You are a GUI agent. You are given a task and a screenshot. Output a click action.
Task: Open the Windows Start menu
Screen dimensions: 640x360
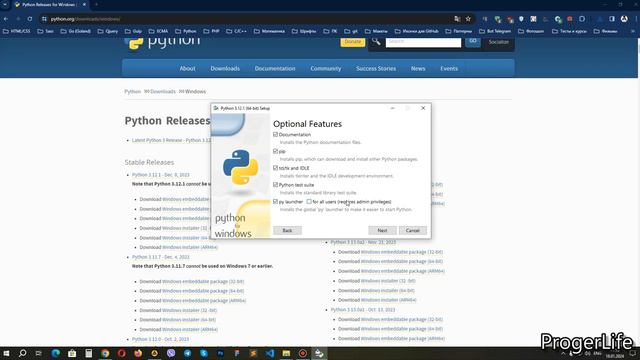[6, 353]
